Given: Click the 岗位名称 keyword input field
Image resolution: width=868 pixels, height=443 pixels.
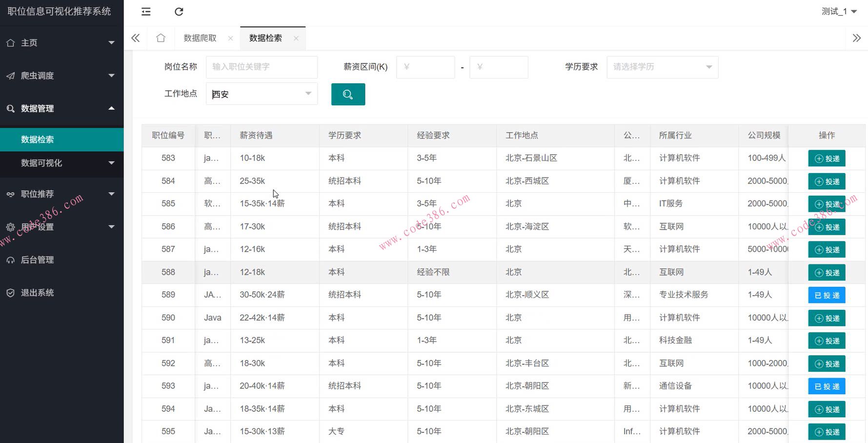Looking at the screenshot, I should pyautogui.click(x=262, y=67).
